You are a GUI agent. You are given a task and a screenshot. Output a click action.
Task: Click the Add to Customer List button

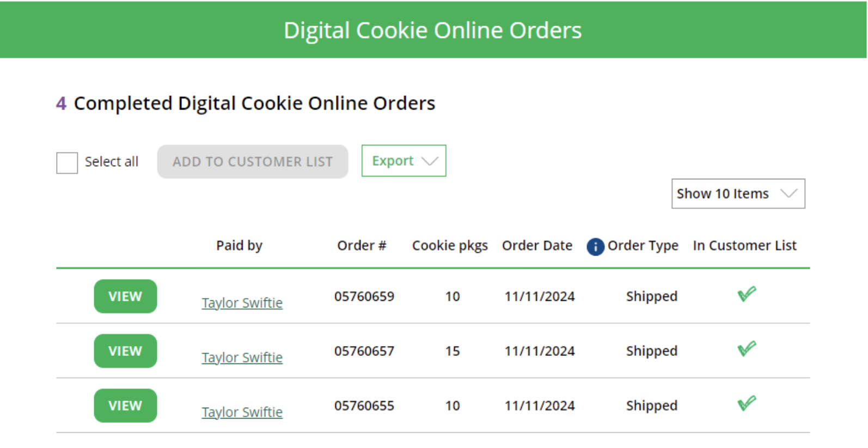[253, 161]
